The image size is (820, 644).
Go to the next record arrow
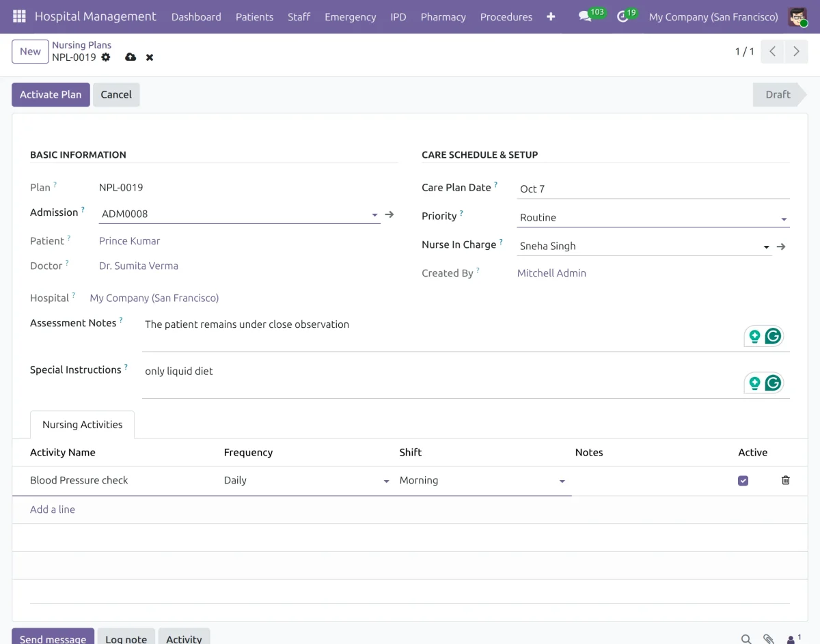point(796,51)
